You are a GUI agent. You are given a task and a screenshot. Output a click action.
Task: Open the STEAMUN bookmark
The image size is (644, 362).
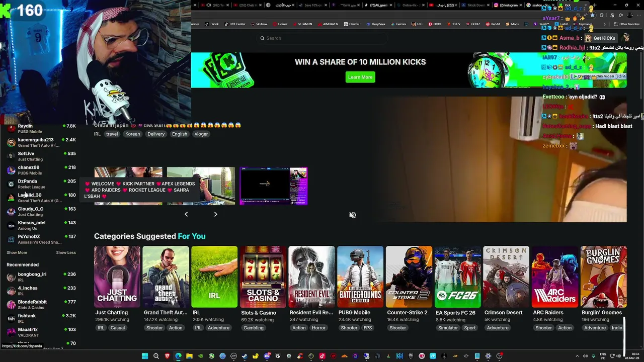[302, 24]
